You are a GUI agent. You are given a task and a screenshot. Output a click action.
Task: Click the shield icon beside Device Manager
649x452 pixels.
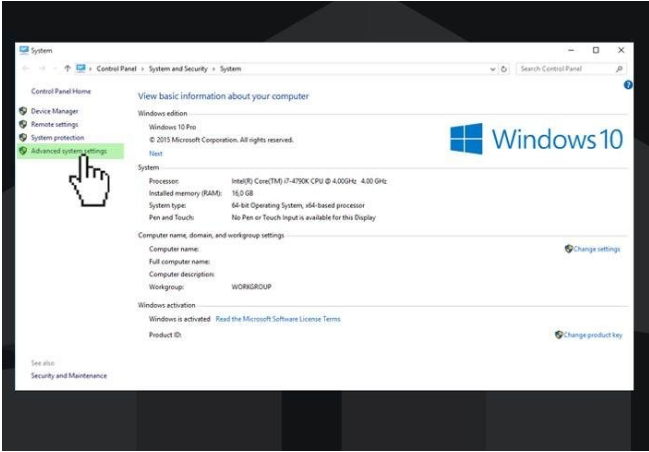tap(23, 111)
